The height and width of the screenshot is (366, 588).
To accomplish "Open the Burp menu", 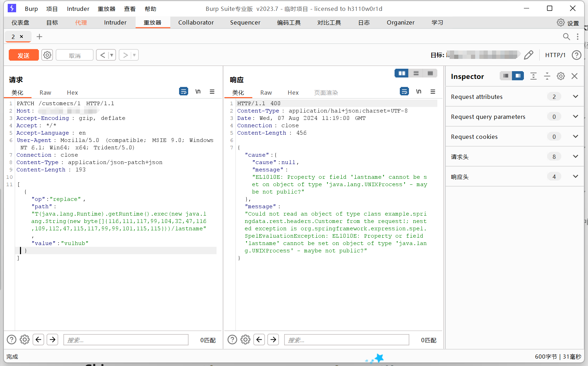I will (x=31, y=9).
